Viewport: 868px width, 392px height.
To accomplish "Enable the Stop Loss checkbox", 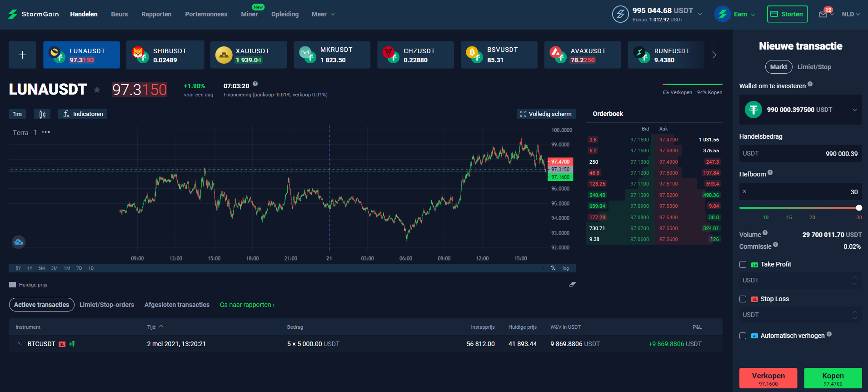I will click(743, 299).
